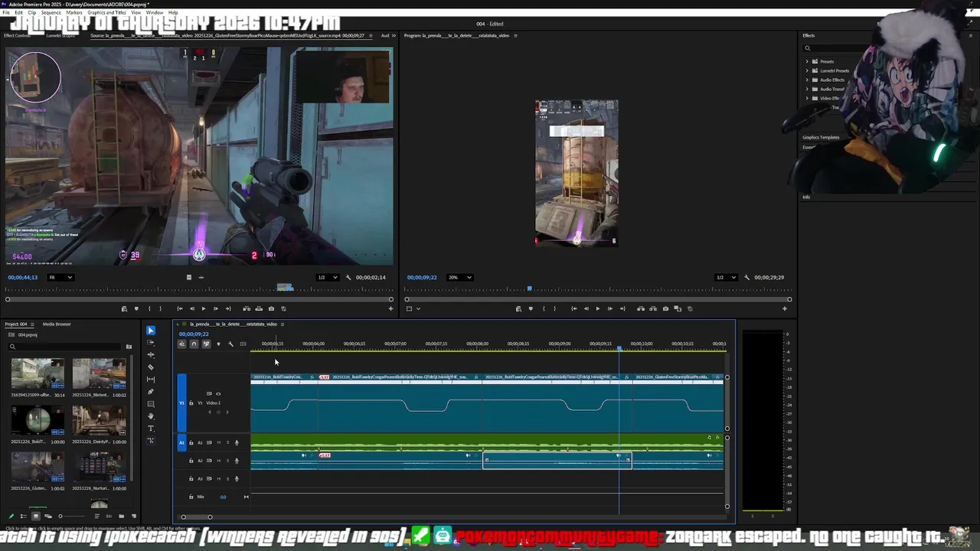Click the timeline horizontal zoom scrollbar

pyautogui.click(x=196, y=517)
